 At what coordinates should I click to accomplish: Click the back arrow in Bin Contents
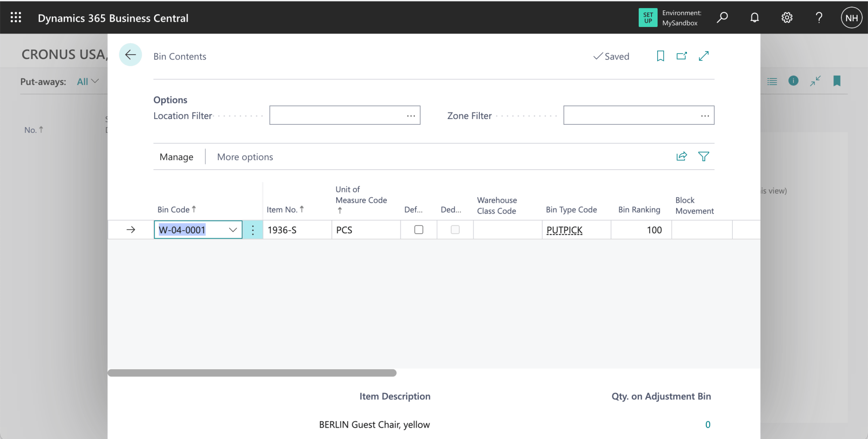click(x=130, y=55)
